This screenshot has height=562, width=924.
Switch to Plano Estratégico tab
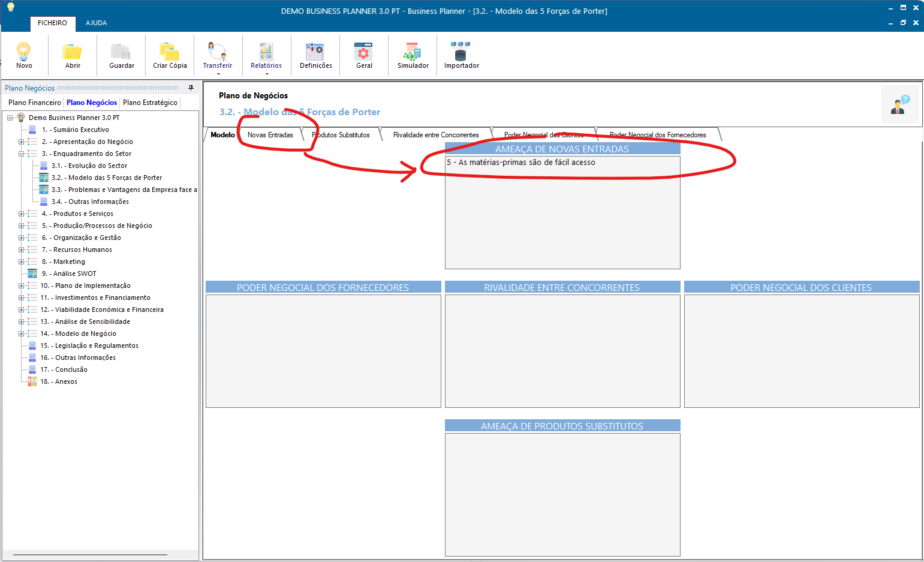[150, 103]
